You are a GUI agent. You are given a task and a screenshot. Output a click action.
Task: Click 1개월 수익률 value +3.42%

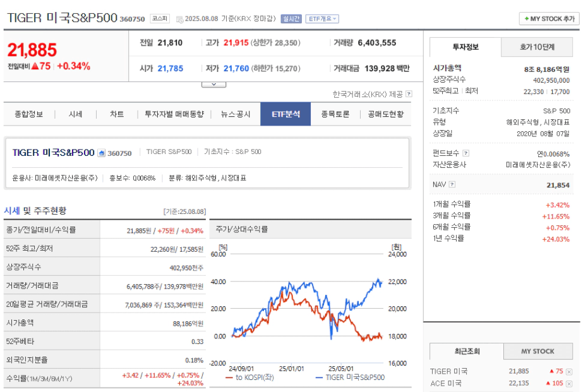pos(557,205)
